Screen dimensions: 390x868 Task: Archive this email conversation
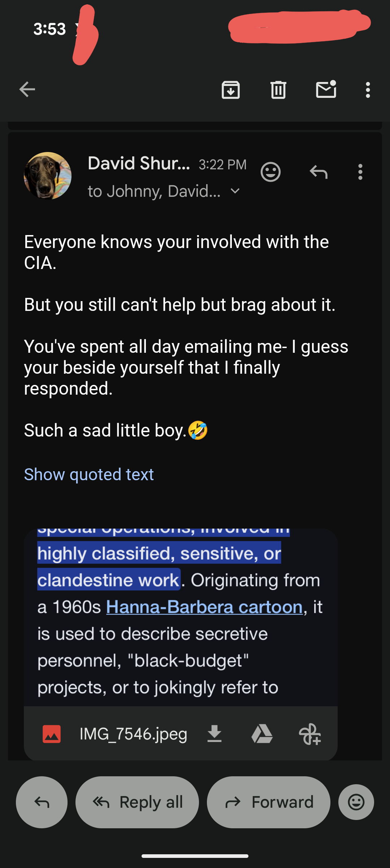coord(231,90)
